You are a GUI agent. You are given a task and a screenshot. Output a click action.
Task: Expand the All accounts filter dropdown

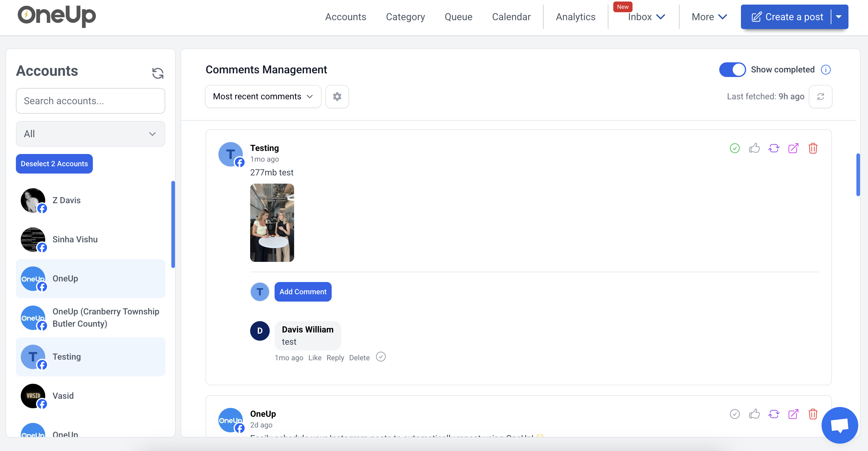pos(90,134)
